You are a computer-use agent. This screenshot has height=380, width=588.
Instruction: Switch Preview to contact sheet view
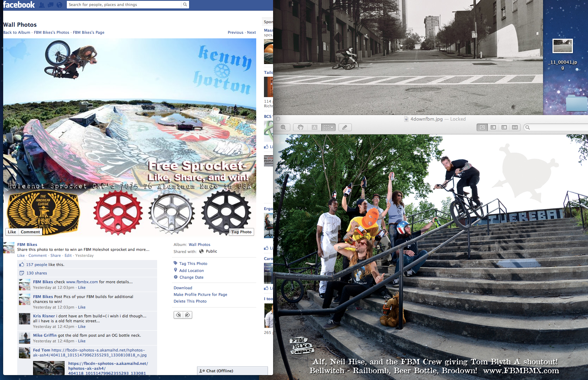(x=515, y=127)
